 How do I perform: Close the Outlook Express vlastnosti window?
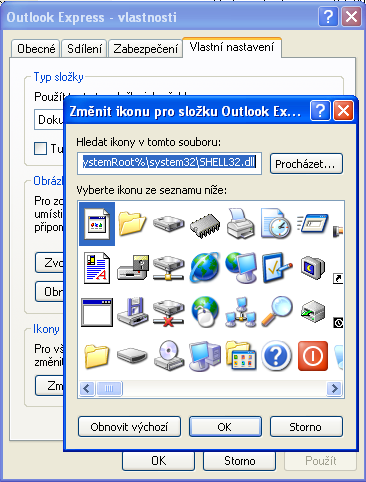pos(351,16)
